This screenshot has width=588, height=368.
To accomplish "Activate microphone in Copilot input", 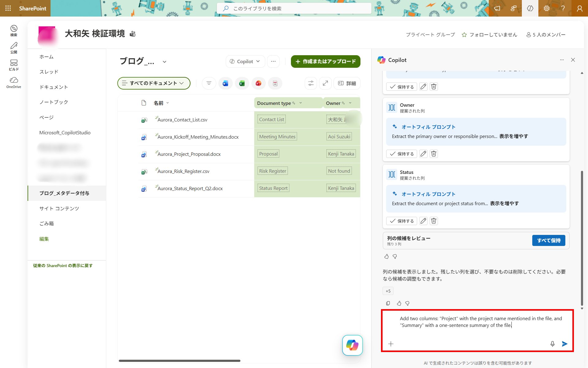I will pos(552,344).
